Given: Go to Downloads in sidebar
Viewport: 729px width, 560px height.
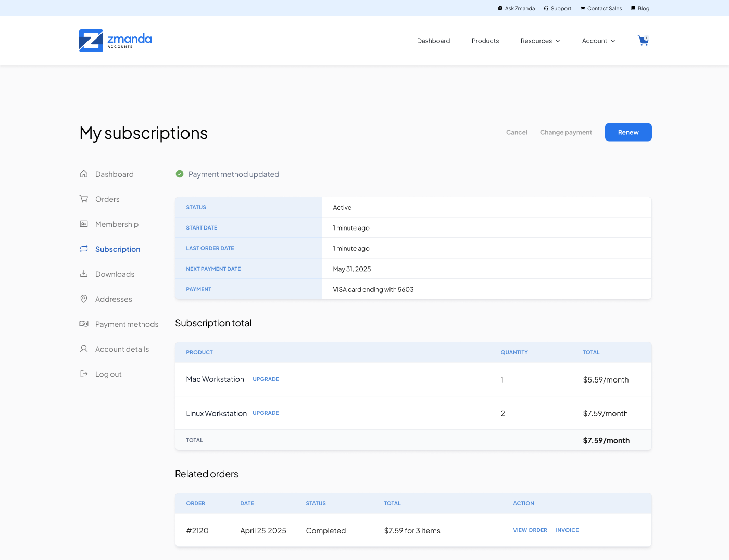Looking at the screenshot, I should pyautogui.click(x=115, y=274).
